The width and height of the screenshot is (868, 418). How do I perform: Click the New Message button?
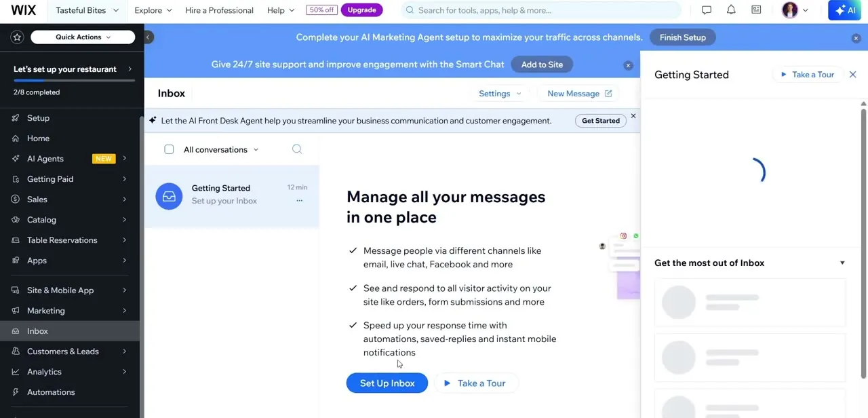coord(580,94)
